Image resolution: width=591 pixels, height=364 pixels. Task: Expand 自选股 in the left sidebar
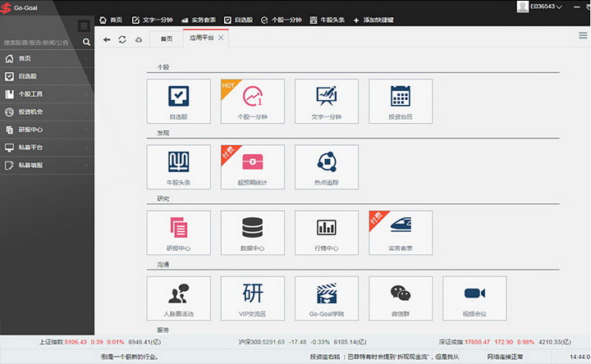coord(47,76)
